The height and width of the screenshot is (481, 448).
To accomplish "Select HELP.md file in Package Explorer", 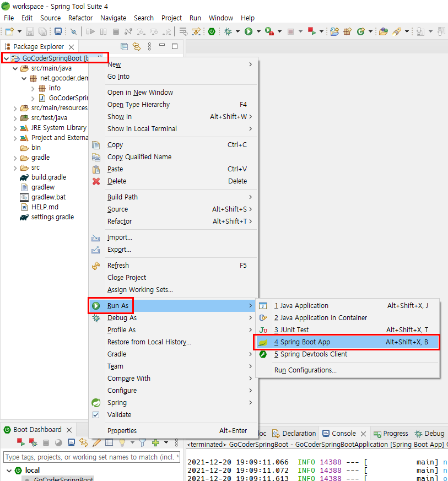I will [x=45, y=207].
